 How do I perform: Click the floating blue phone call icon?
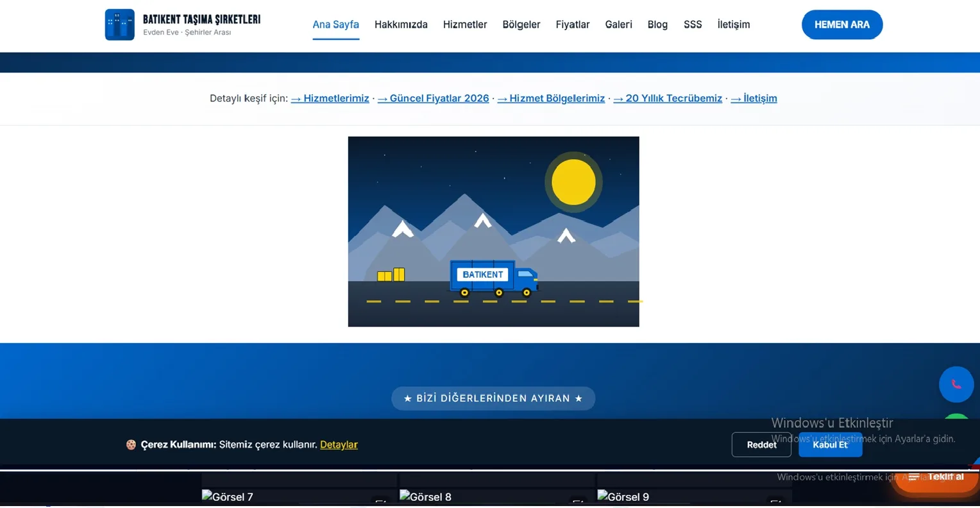pyautogui.click(x=956, y=384)
